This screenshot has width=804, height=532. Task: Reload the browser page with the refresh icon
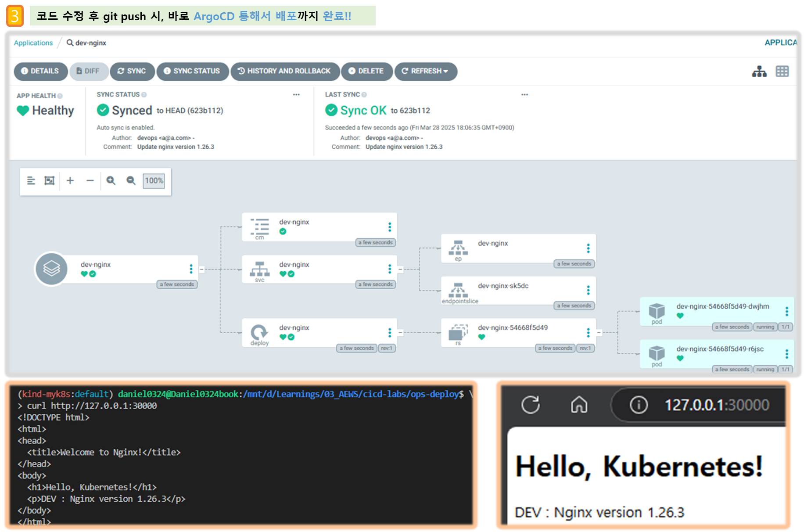531,404
